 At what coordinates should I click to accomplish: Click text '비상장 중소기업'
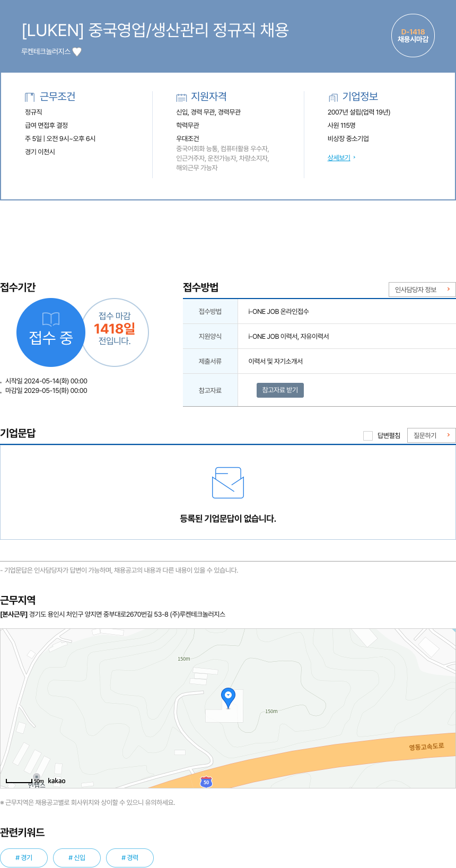click(x=348, y=139)
